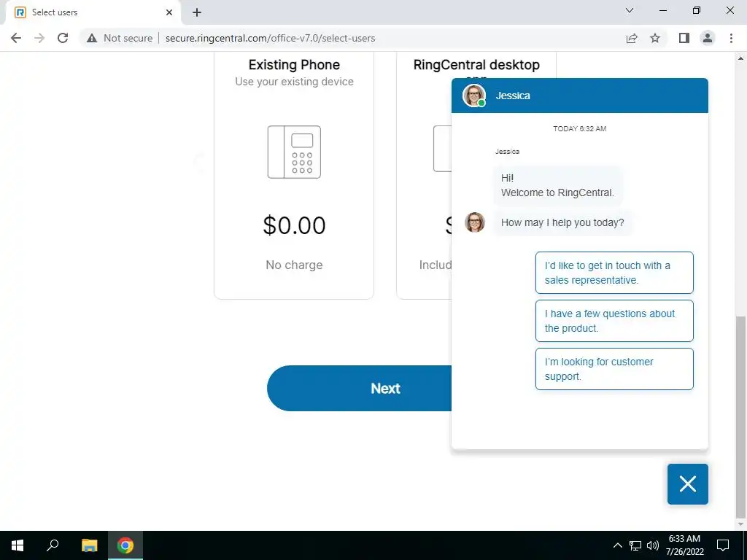Show hidden system tray icons
Image resolution: width=747 pixels, height=560 pixels.
[617, 545]
